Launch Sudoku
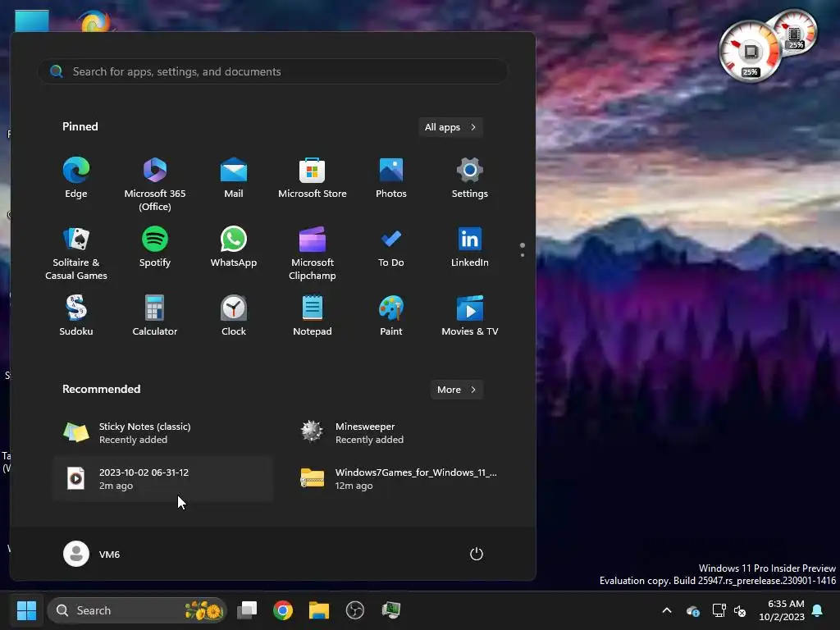This screenshot has width=840, height=630. click(76, 316)
